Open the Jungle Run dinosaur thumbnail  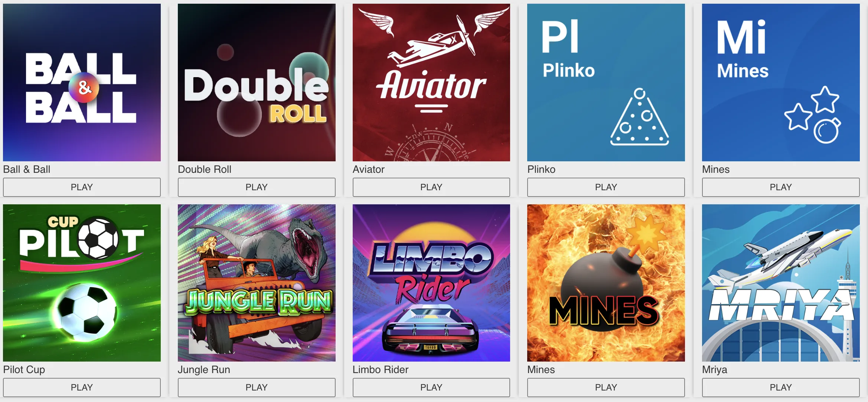click(x=257, y=283)
